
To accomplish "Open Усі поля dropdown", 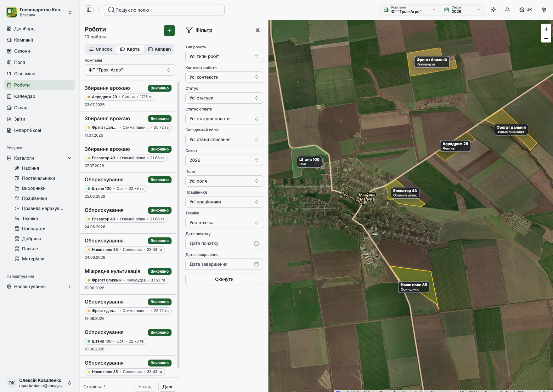I will point(224,181).
